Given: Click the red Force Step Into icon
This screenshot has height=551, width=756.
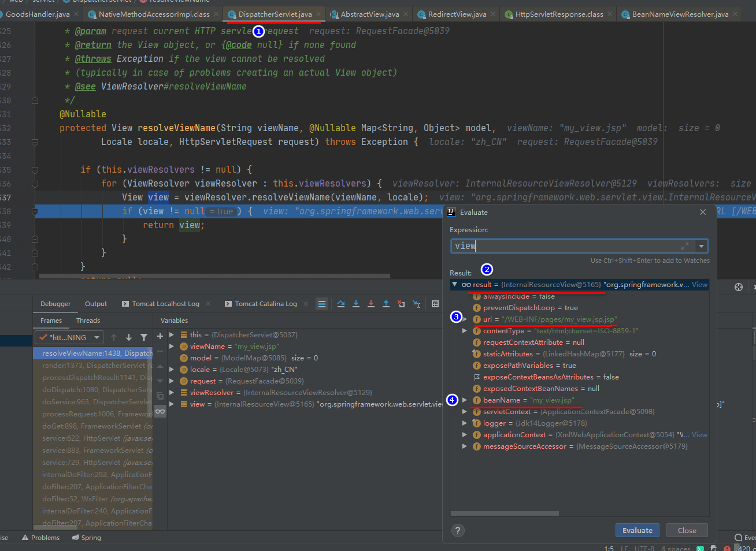Looking at the screenshot, I should coord(371,304).
